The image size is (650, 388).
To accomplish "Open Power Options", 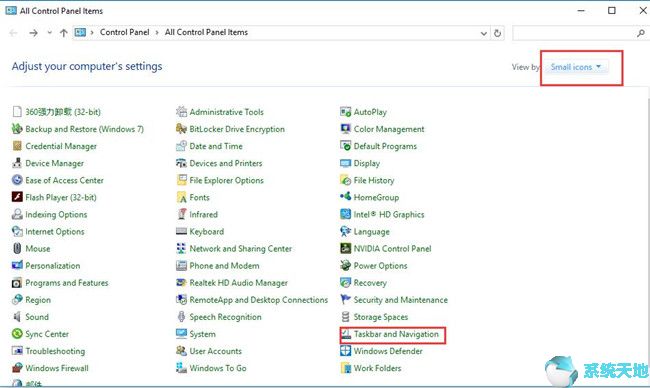I will click(x=380, y=266).
